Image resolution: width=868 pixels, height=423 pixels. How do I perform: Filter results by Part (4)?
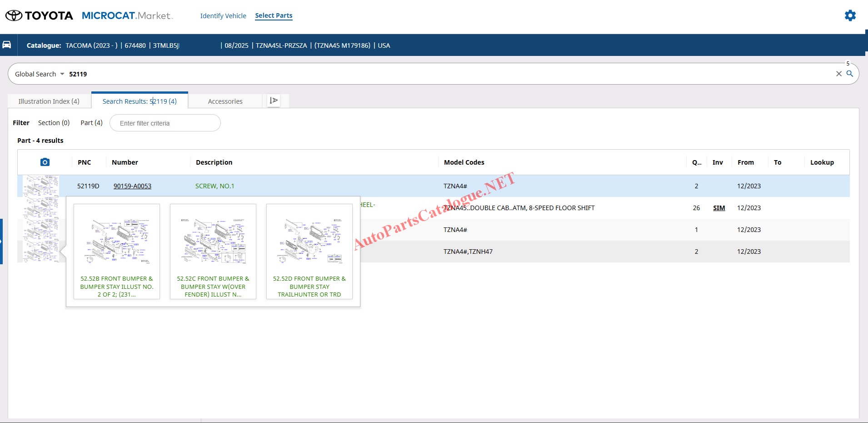pyautogui.click(x=91, y=123)
